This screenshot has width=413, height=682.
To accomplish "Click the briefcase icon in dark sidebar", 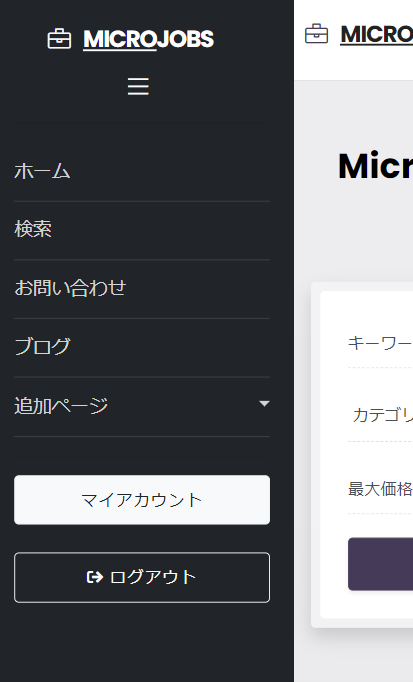I will [59, 39].
